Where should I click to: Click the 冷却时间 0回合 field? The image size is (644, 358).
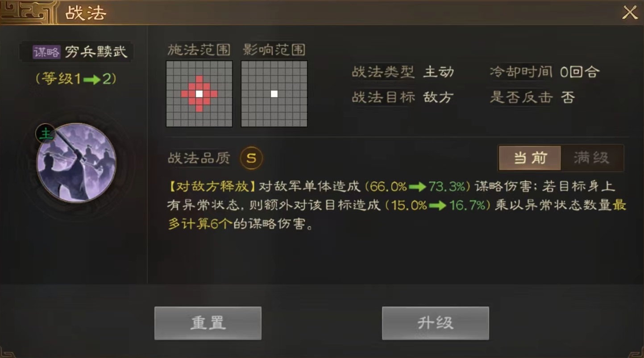(544, 72)
